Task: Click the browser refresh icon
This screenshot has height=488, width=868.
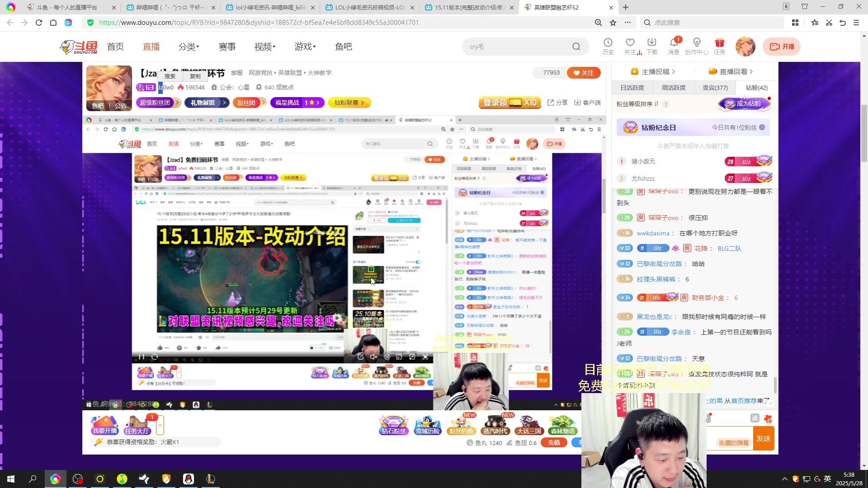Action: pos(39,23)
